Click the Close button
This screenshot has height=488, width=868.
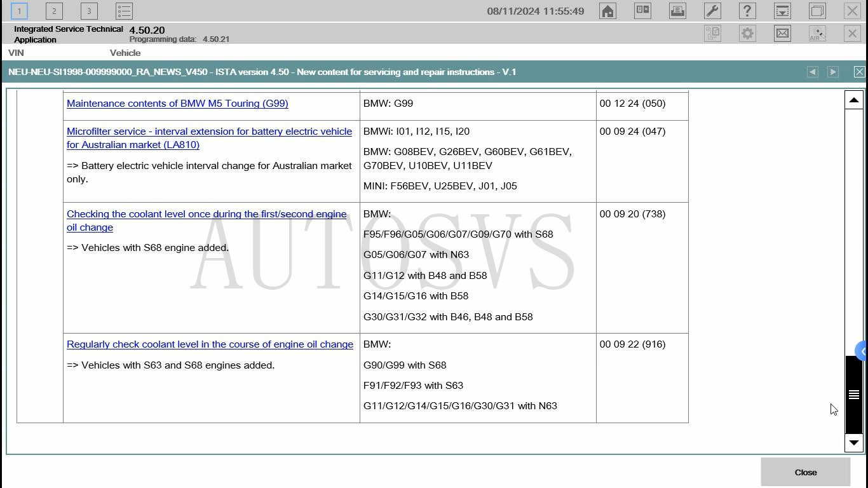coord(805,472)
